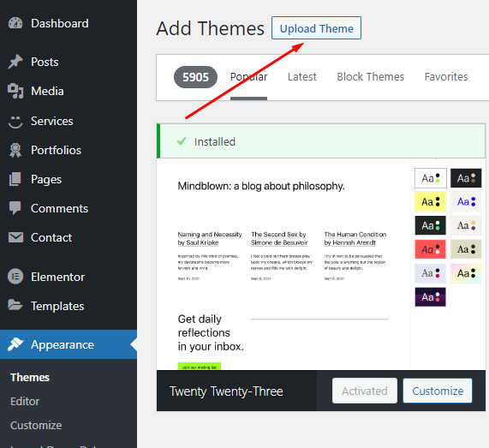
Task: Click the Templates folder icon
Action: [15, 305]
